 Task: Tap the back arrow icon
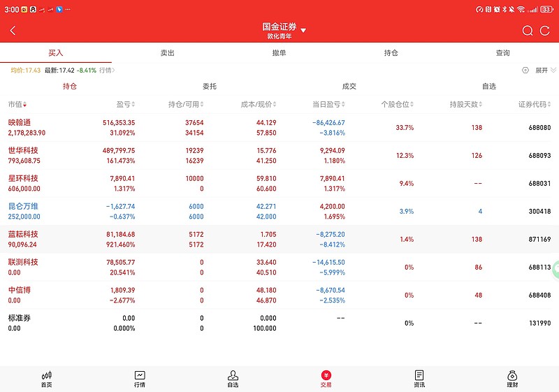coord(13,31)
